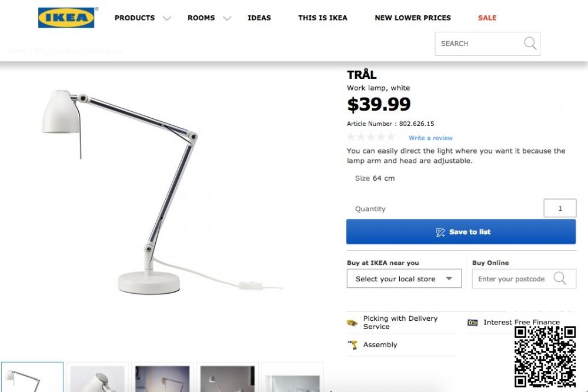Click the QR code image
The height and width of the screenshot is (392, 588).
coord(545,357)
